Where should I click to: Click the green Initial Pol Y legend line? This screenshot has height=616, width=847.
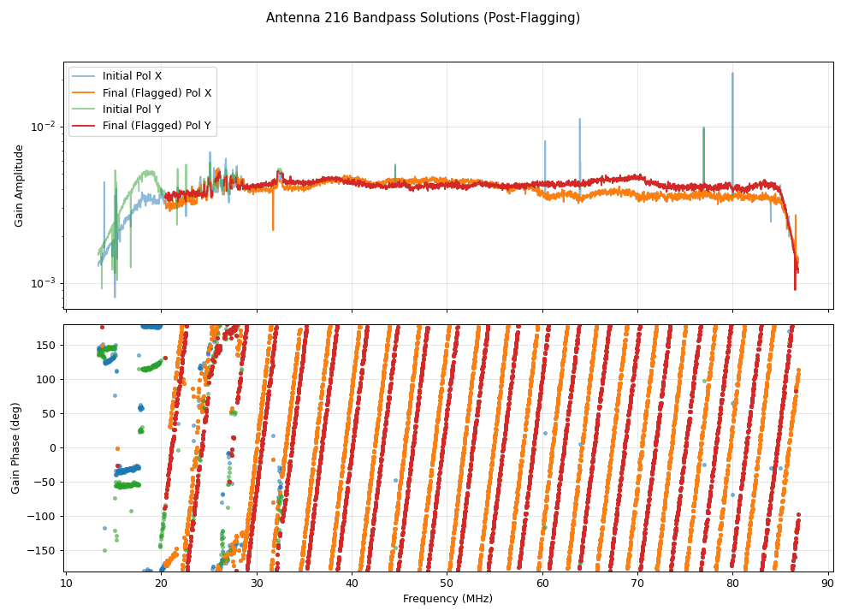[85, 110]
